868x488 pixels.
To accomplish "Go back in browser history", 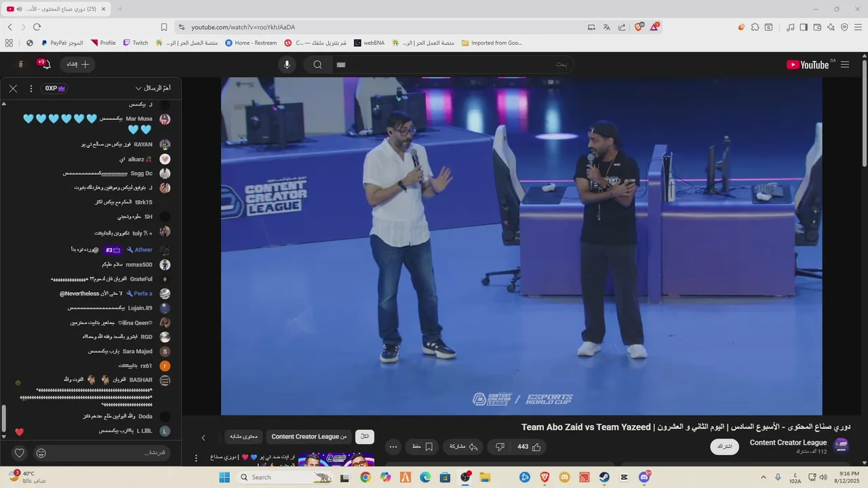I will point(10,27).
